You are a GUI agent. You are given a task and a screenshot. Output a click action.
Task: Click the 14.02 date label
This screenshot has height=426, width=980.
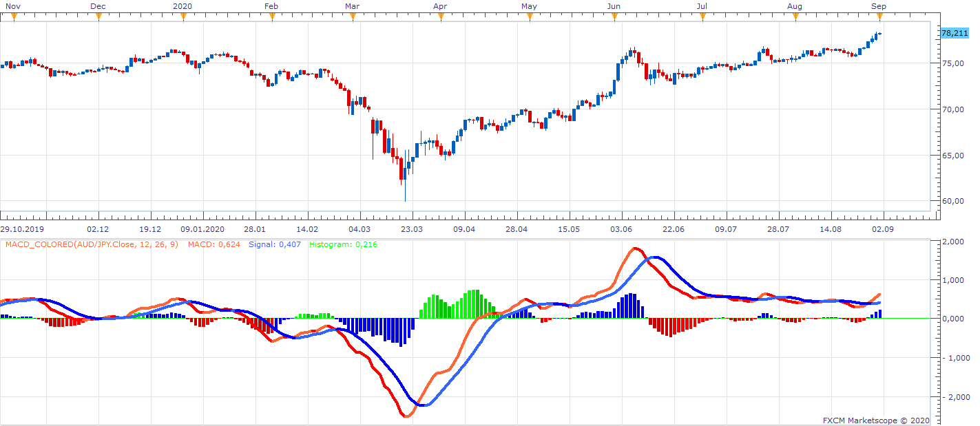[307, 230]
